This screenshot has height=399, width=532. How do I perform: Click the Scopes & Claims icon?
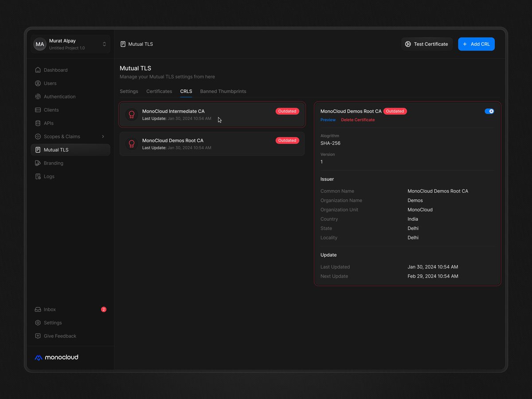tap(38, 137)
